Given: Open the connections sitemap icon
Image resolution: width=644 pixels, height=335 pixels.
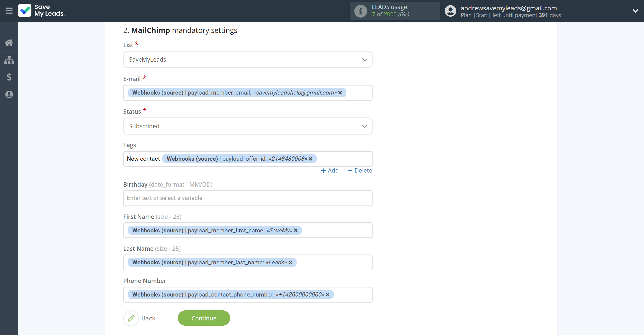Looking at the screenshot, I should (9, 60).
